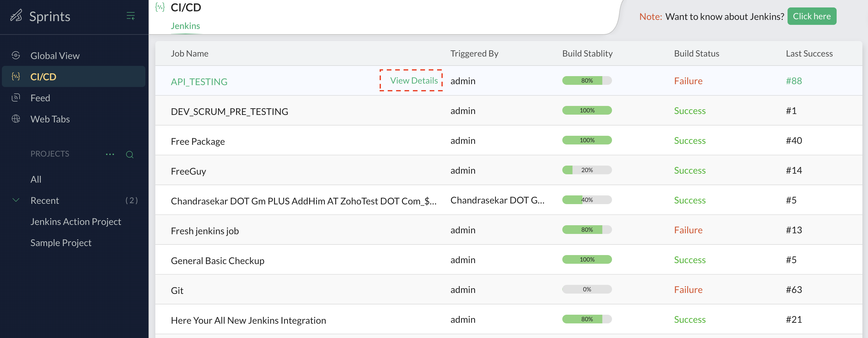Open Sample Project

(x=61, y=243)
